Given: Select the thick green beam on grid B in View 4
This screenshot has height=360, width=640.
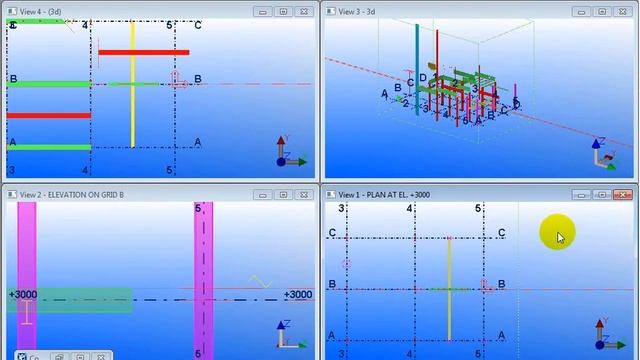Looking at the screenshot, I should pos(49,84).
